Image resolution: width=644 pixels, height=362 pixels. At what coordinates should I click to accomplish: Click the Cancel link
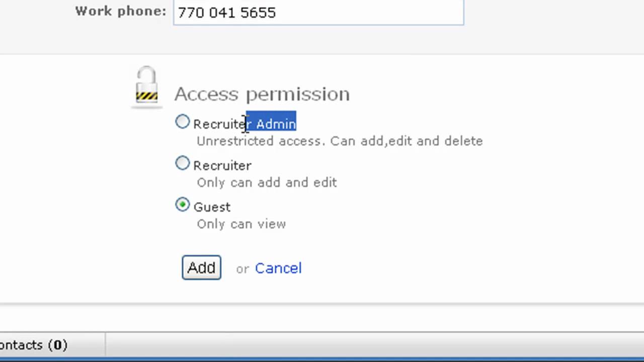coord(278,268)
